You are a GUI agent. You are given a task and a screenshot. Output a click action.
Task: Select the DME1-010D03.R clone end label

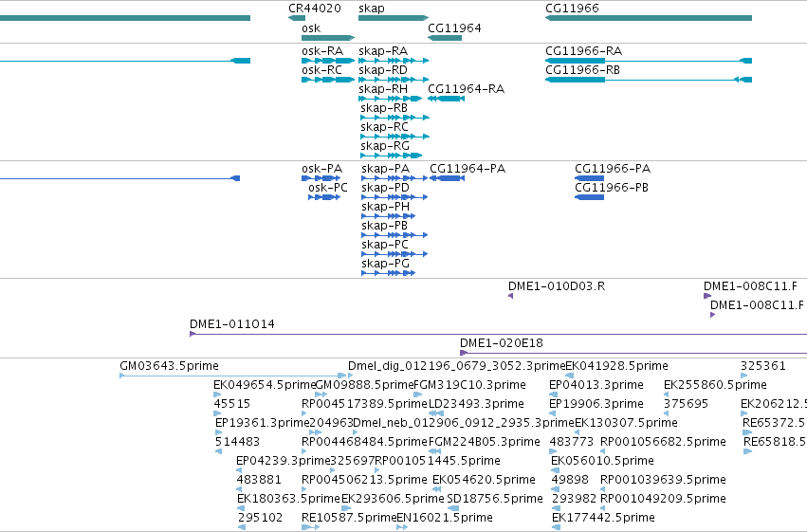(557, 286)
